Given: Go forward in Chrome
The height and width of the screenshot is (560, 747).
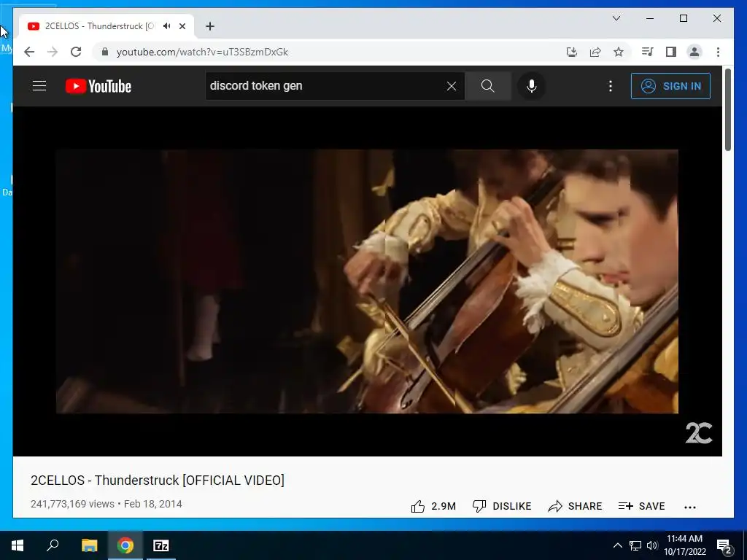Looking at the screenshot, I should 53,52.
